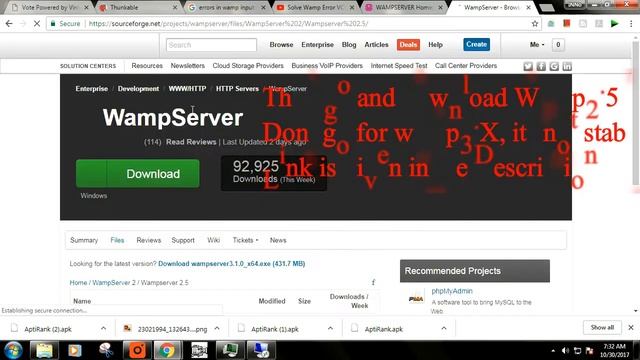Click the browser address bar URL
Screen dimensions: 640x360
[x=228, y=24]
